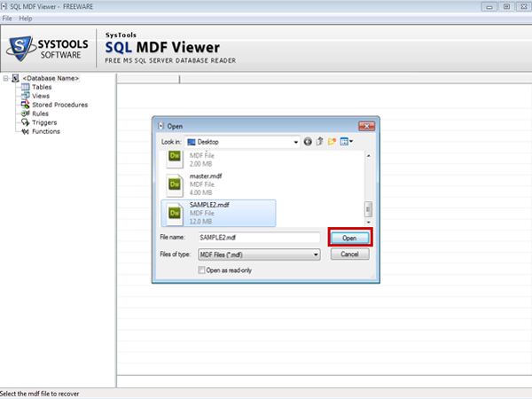Click the File name input field

click(259, 238)
